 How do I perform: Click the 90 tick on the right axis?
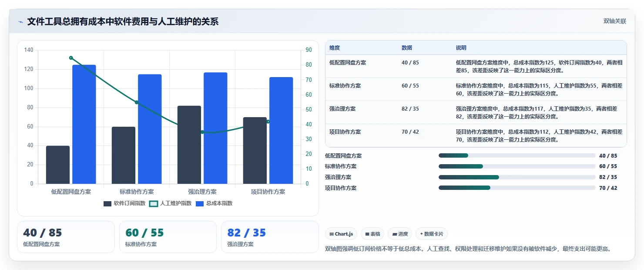[309, 50]
